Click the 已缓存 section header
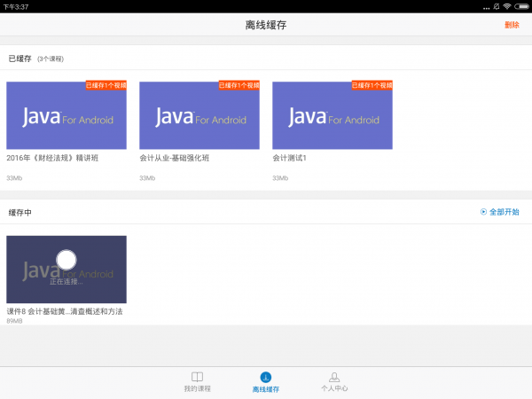 click(20, 59)
